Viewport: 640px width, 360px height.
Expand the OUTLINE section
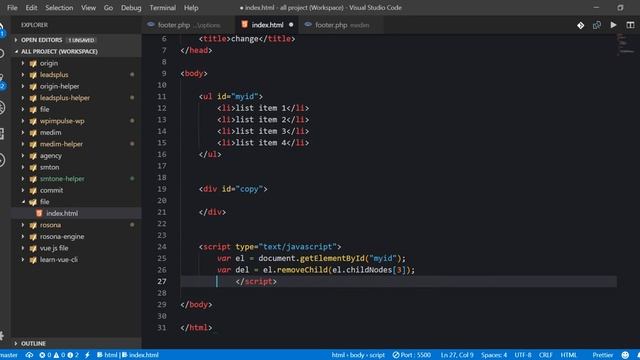click(16, 344)
